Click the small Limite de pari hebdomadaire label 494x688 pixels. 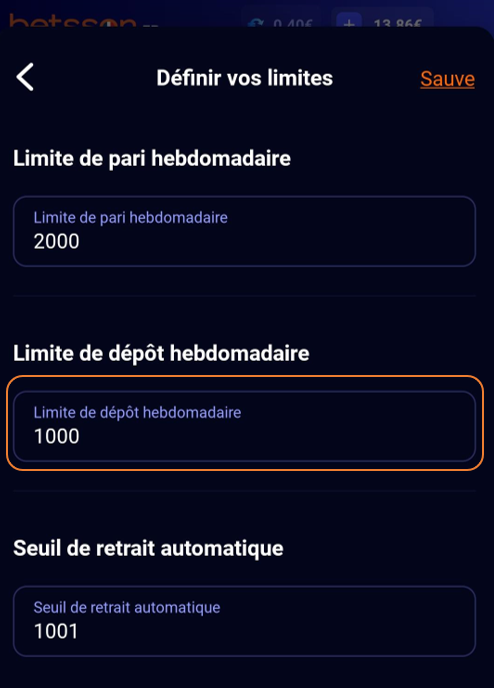131,218
